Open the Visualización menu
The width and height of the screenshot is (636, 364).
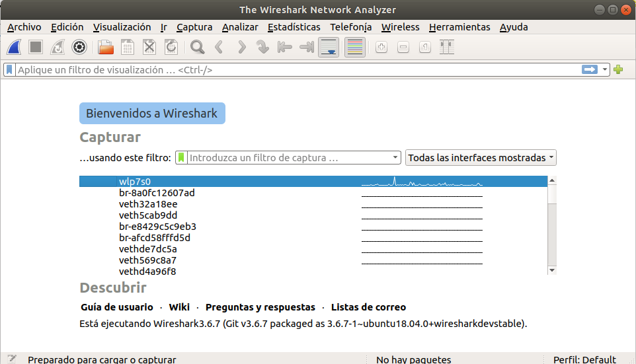pos(122,27)
